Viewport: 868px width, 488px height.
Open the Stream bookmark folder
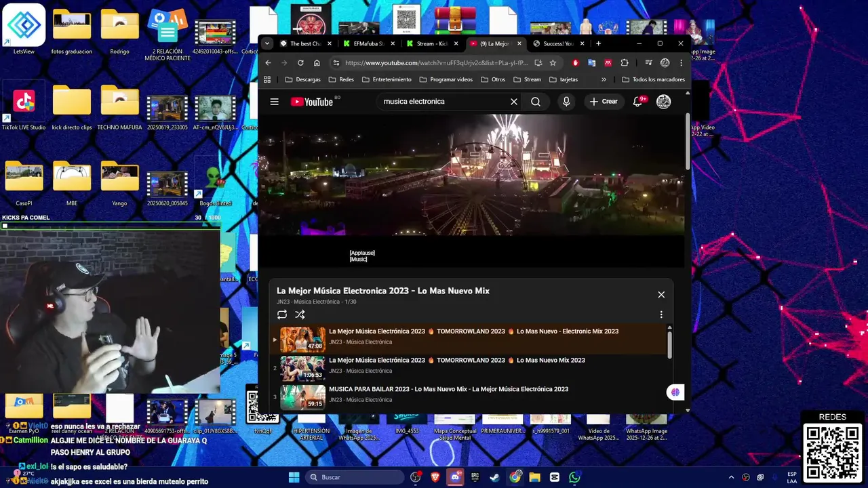(x=528, y=79)
